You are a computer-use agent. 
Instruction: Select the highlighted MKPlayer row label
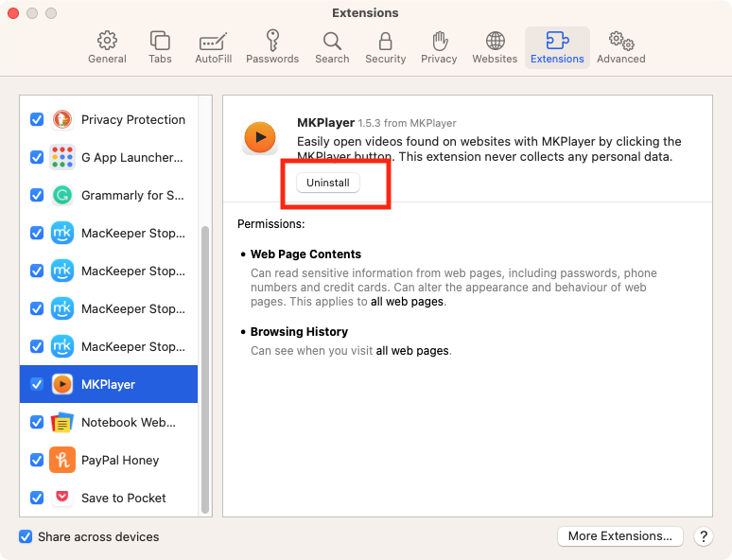tap(109, 384)
